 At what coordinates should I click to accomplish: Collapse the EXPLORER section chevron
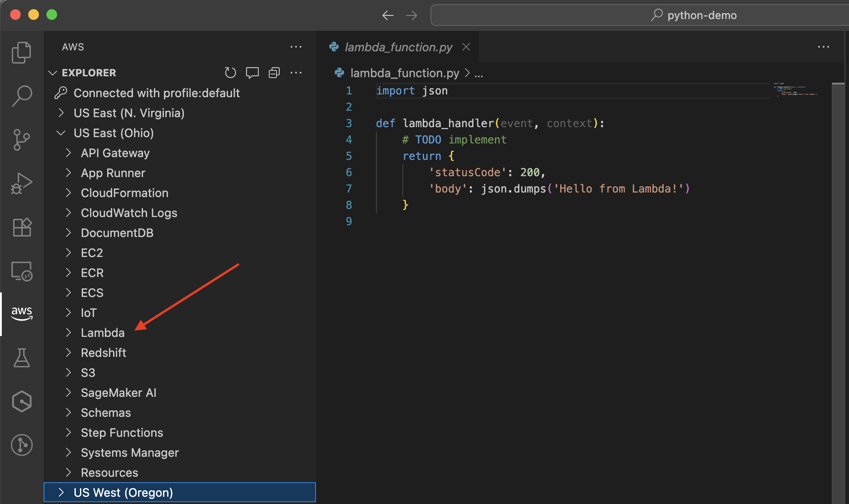(53, 73)
